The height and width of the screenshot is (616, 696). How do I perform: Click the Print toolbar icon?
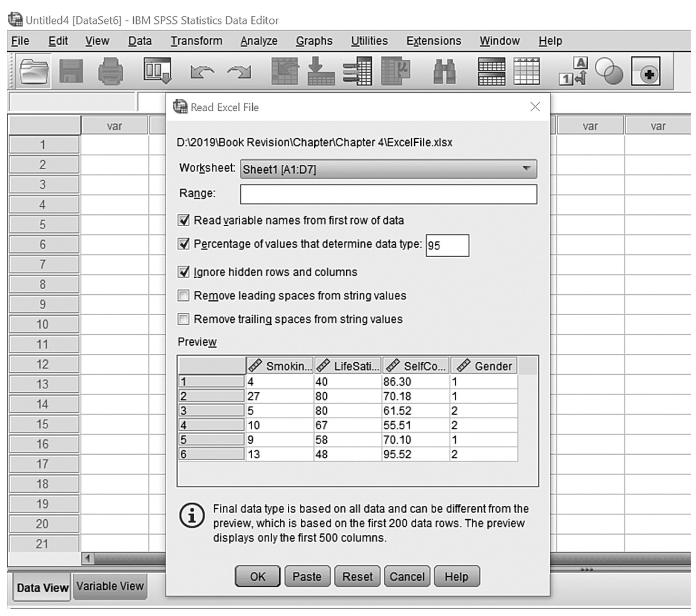(111, 71)
